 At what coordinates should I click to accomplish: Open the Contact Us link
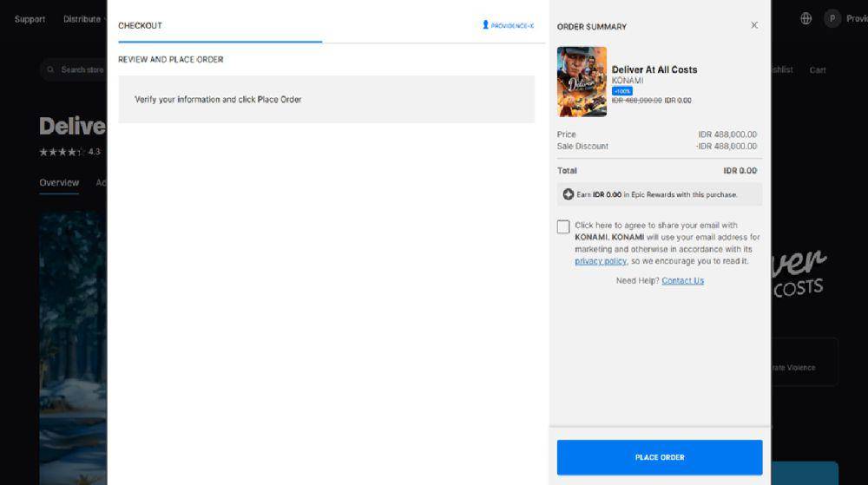[682, 281]
